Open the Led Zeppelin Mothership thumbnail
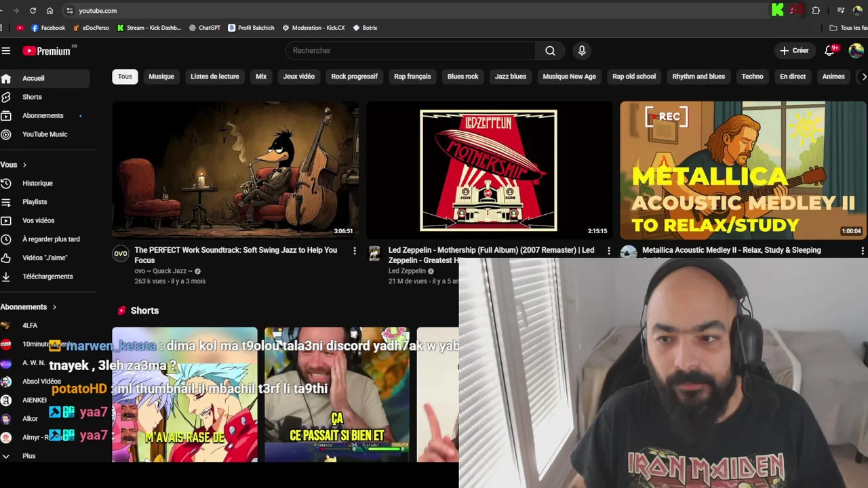This screenshot has width=868, height=488. coord(489,170)
